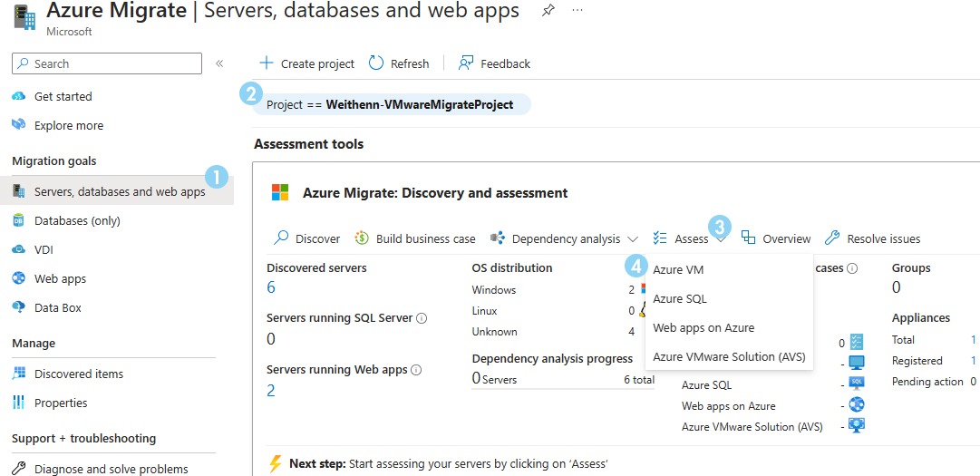Click the Diagnose wrench icon
The image size is (980, 476).
point(19,469)
